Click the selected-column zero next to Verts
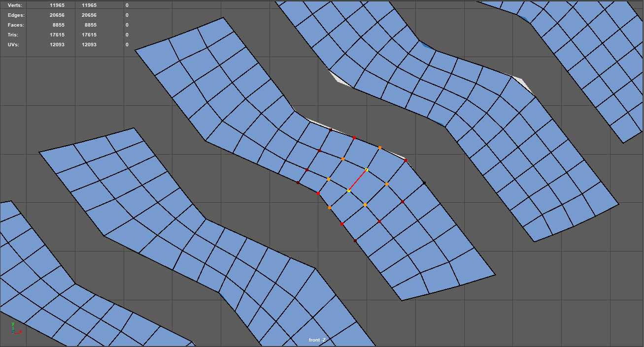The height and width of the screenshot is (347, 644). (x=127, y=5)
